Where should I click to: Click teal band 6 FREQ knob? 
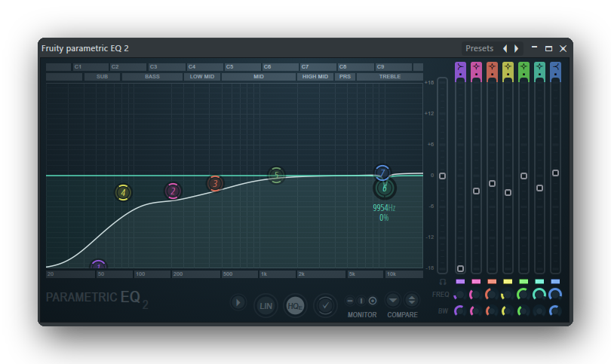coord(539,295)
